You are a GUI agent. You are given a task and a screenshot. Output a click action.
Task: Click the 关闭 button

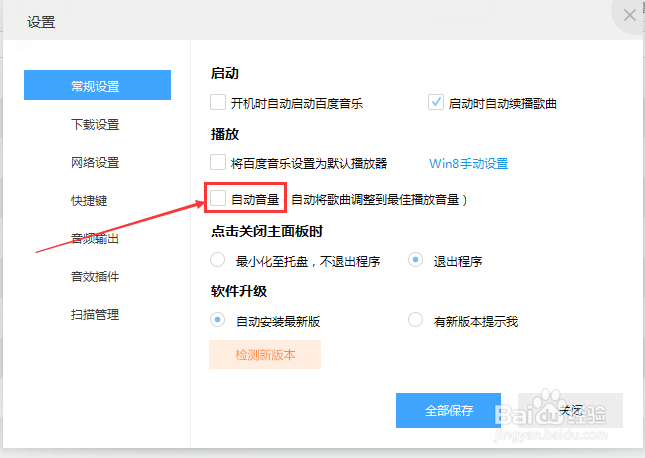pos(571,410)
